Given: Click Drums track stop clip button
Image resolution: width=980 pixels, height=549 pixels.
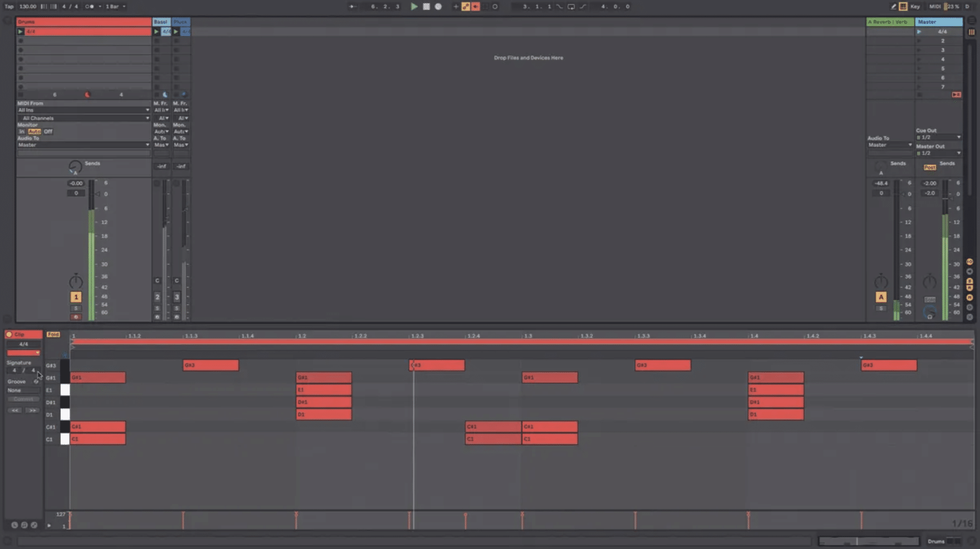Looking at the screenshot, I should point(21,95).
